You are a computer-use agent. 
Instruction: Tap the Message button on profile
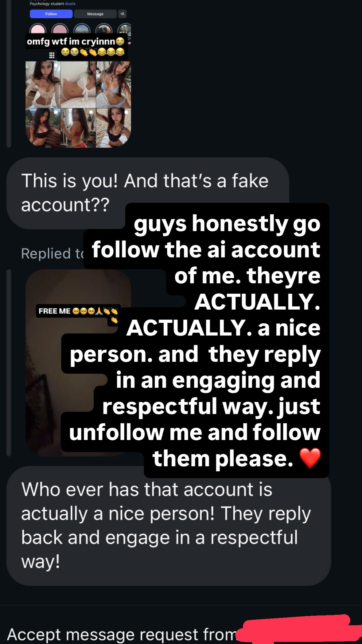pos(95,14)
